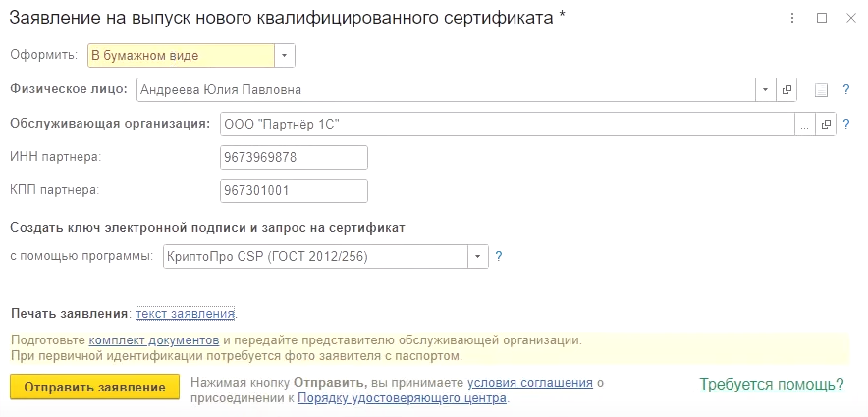Show help for the Физическое лицо field
The height and width of the screenshot is (417, 868).
tap(845, 90)
